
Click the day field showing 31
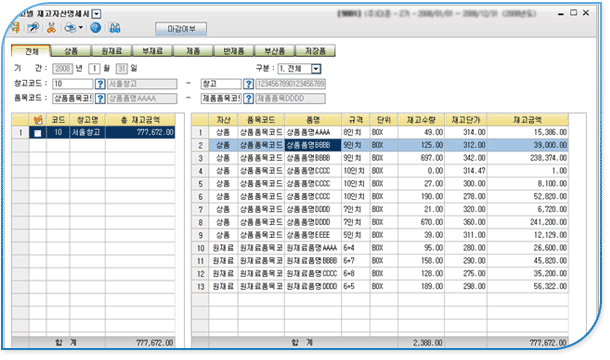tap(121, 69)
